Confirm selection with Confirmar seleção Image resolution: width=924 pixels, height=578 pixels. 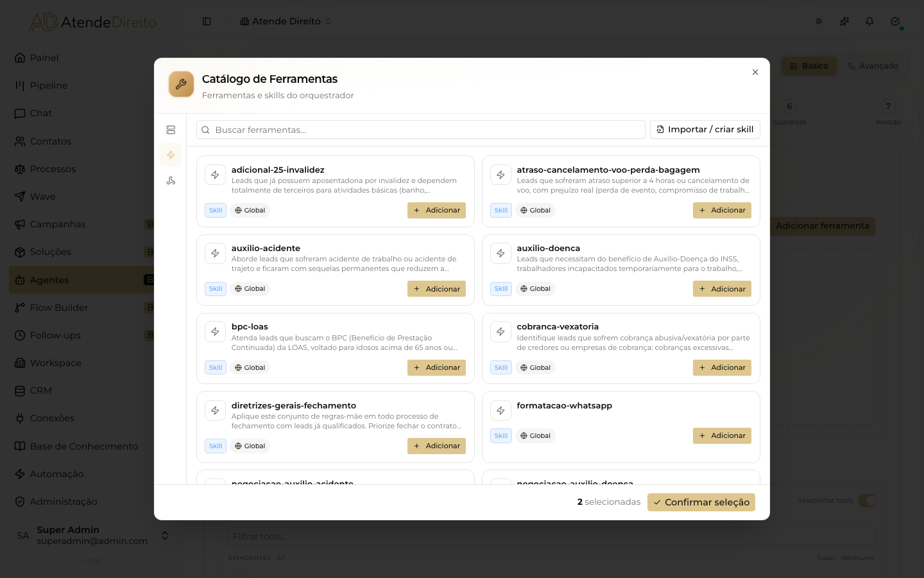point(701,502)
